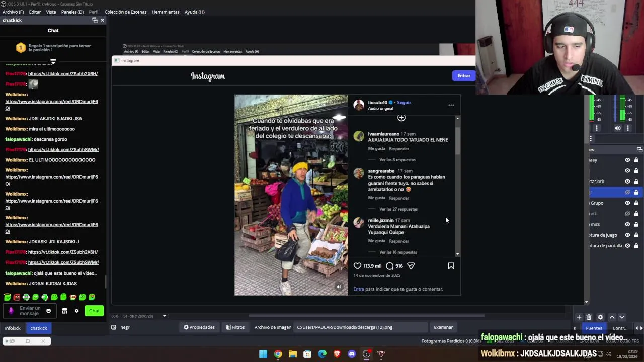Switch to infokick tab
The image size is (644, 362).
pos(13,328)
